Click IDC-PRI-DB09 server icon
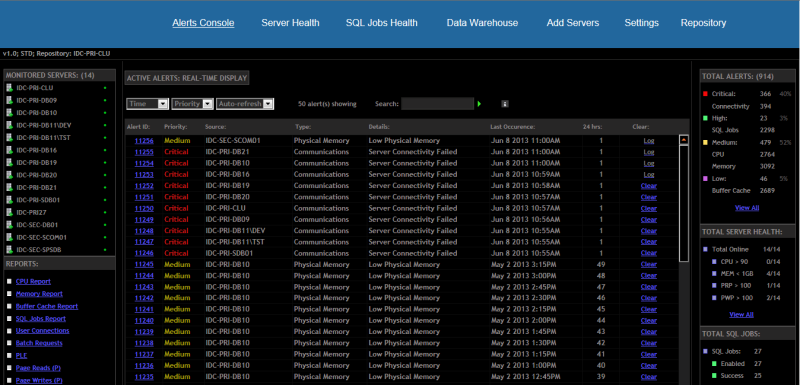 click(9, 100)
